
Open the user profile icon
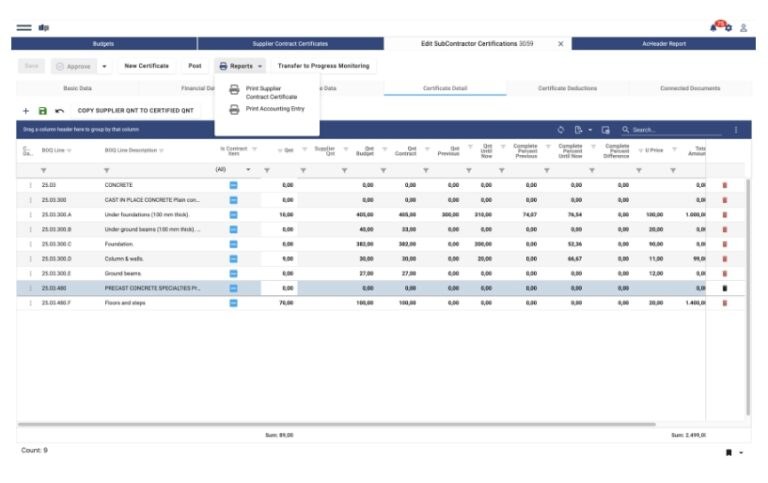click(x=744, y=28)
